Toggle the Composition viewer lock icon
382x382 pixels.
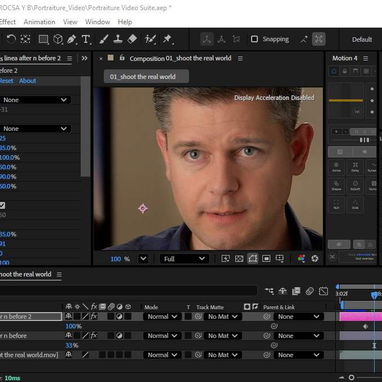[122, 58]
